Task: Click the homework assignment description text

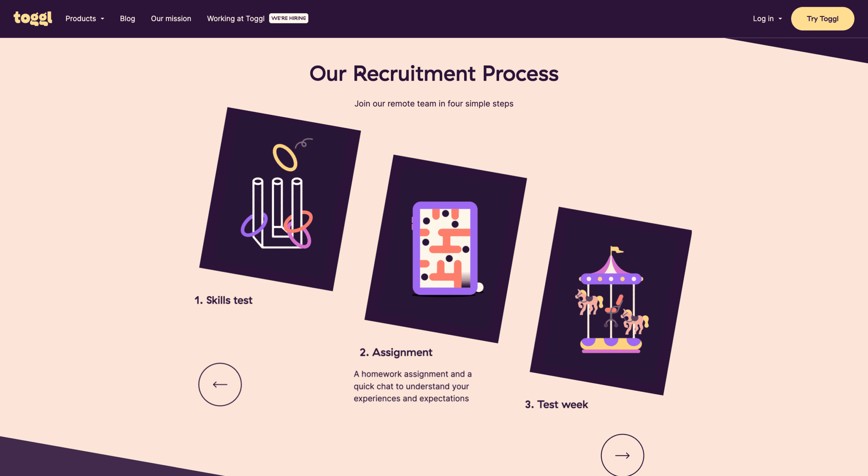Action: click(x=413, y=386)
